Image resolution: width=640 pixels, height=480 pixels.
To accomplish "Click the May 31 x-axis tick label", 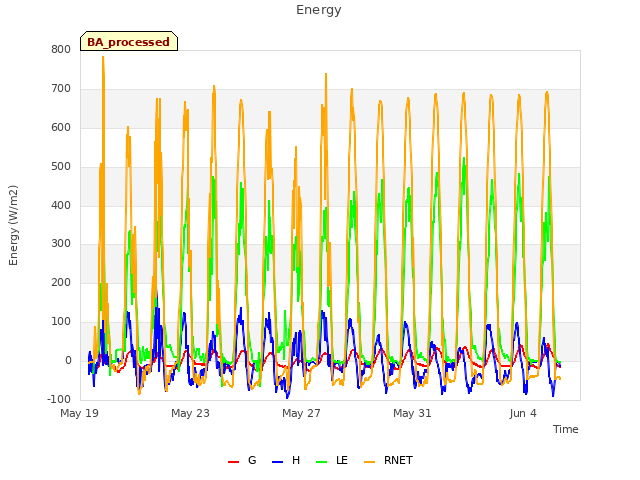I will click(413, 413).
